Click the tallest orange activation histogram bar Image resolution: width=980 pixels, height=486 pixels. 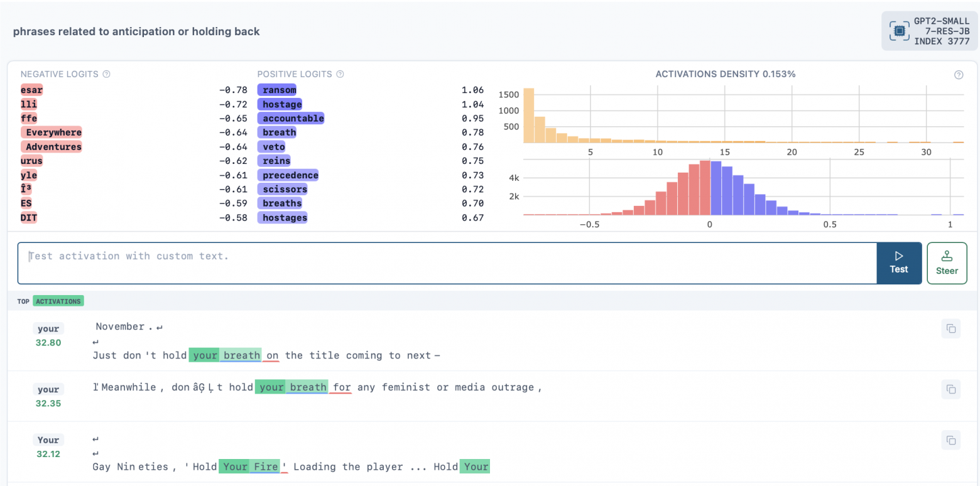click(x=528, y=116)
